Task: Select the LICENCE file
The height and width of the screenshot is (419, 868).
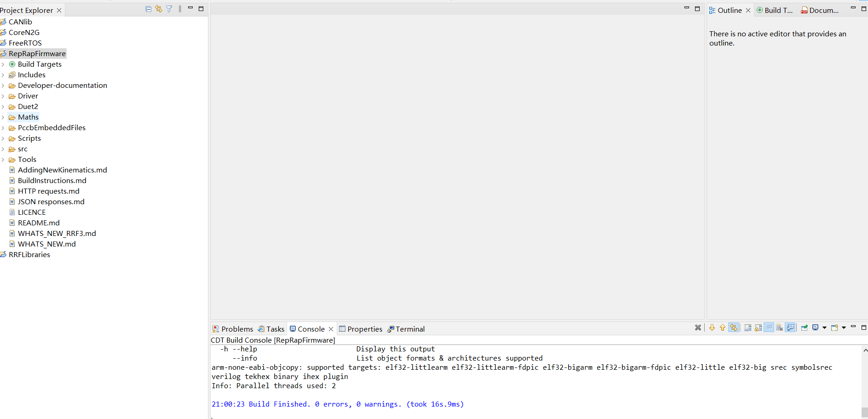Action: 32,212
